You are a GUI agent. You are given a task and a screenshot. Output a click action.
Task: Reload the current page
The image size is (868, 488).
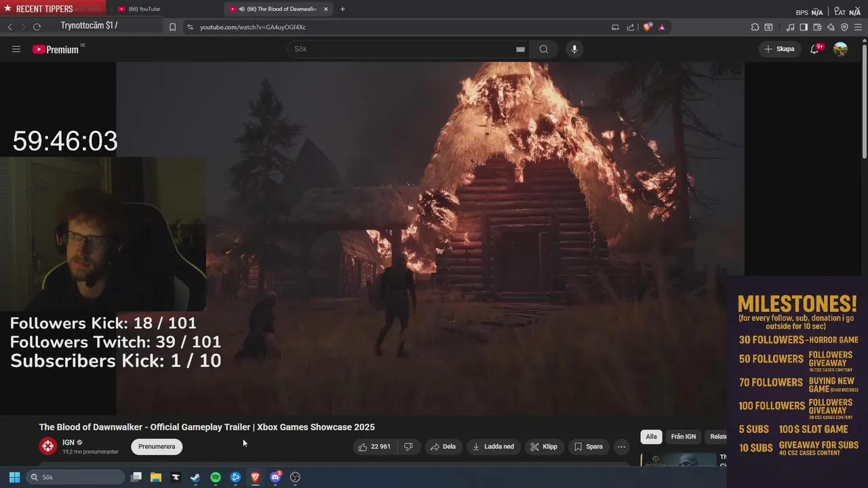(37, 27)
